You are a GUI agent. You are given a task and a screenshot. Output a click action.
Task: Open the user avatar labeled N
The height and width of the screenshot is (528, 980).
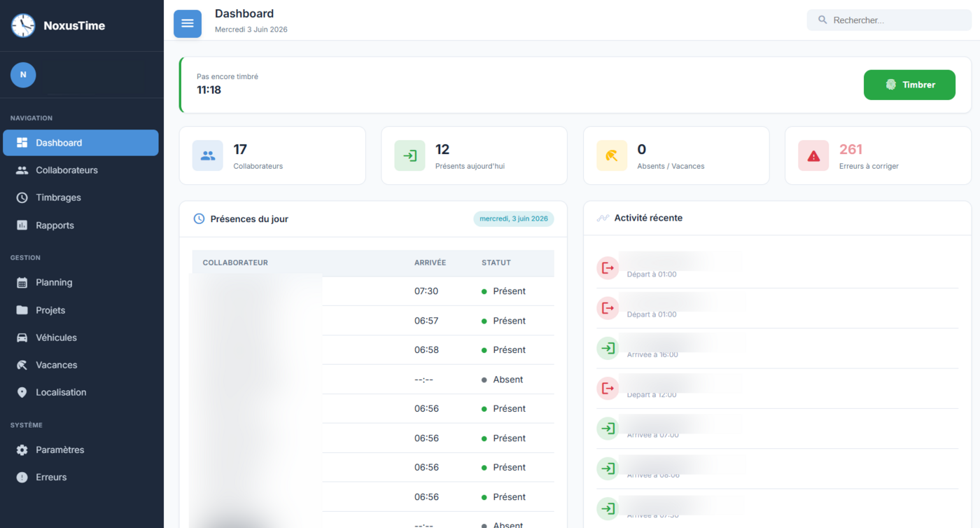(23, 75)
